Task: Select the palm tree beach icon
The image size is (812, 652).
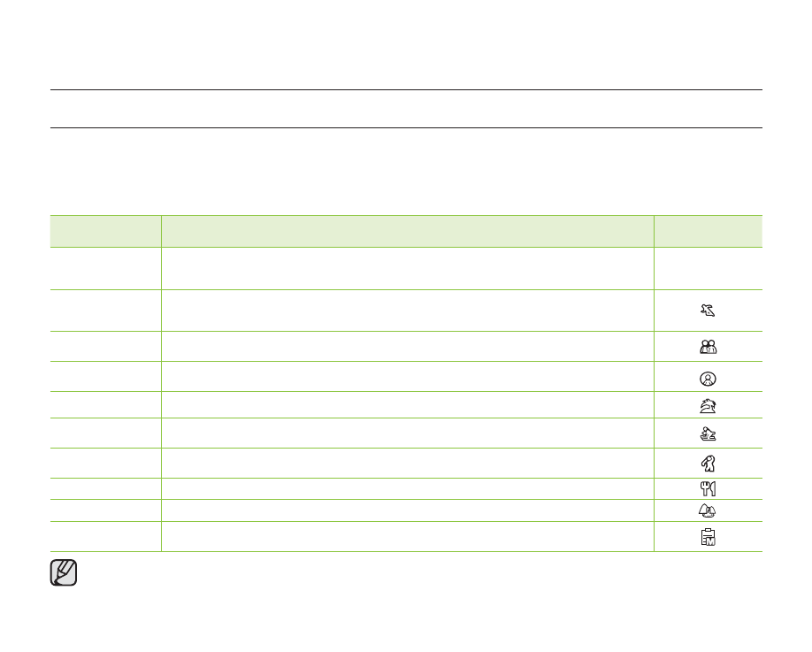Action: coord(707,408)
